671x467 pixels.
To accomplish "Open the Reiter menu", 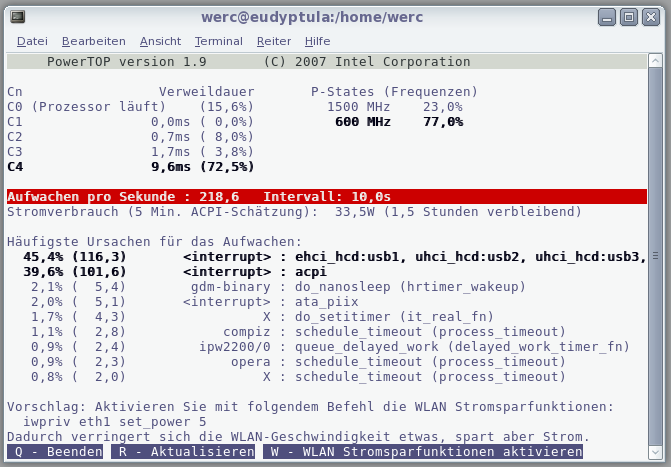I will (x=274, y=41).
